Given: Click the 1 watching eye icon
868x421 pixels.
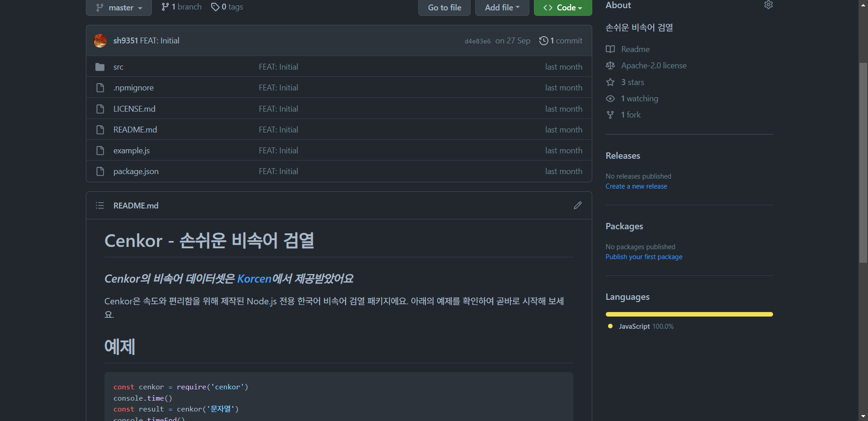Looking at the screenshot, I should (x=610, y=99).
